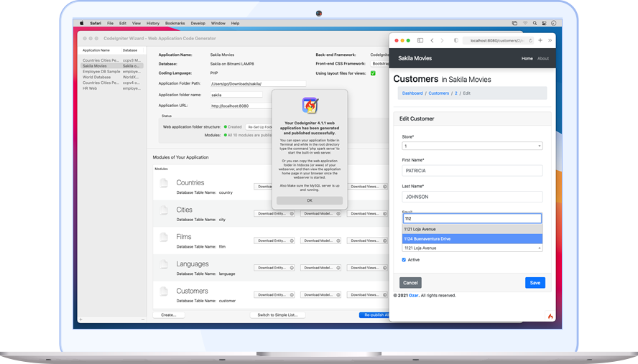Viewport: 638px width, 364px height.
Task: Click the Wi-Fi status icon
Action: pyautogui.click(x=525, y=23)
